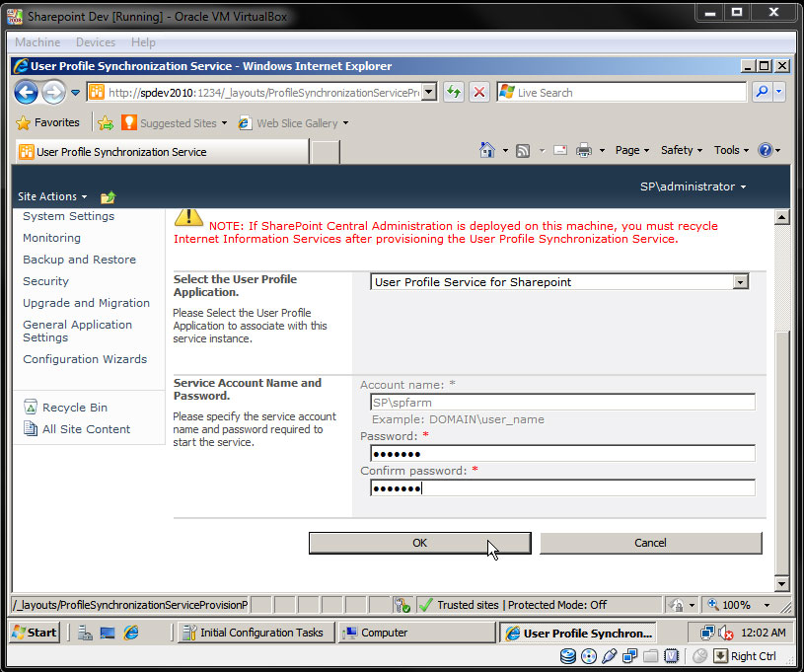Click the Account name field

[x=562, y=403]
